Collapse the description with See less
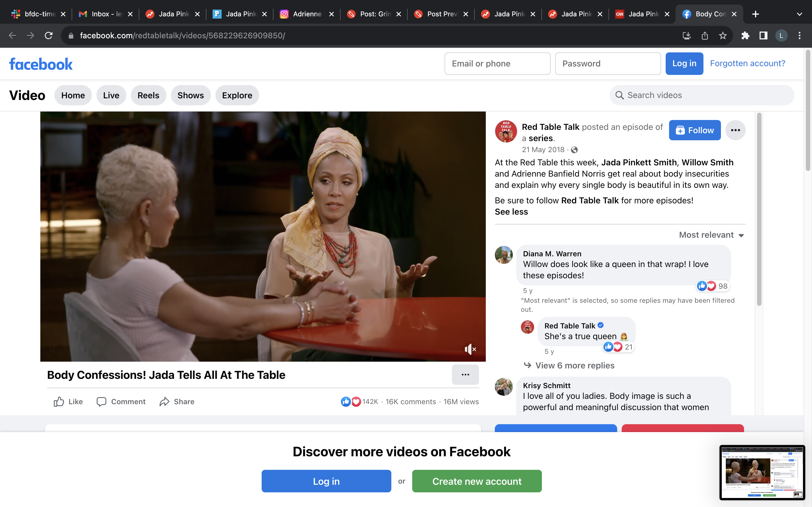 click(511, 212)
